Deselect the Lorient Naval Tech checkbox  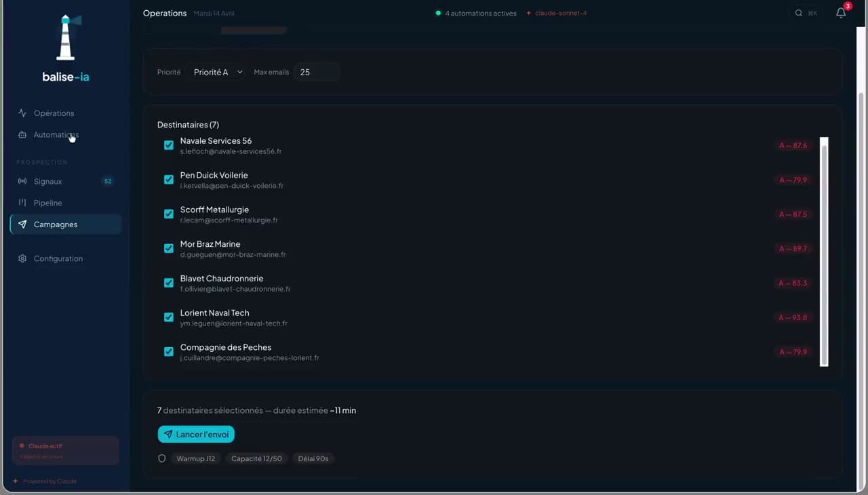pos(169,317)
